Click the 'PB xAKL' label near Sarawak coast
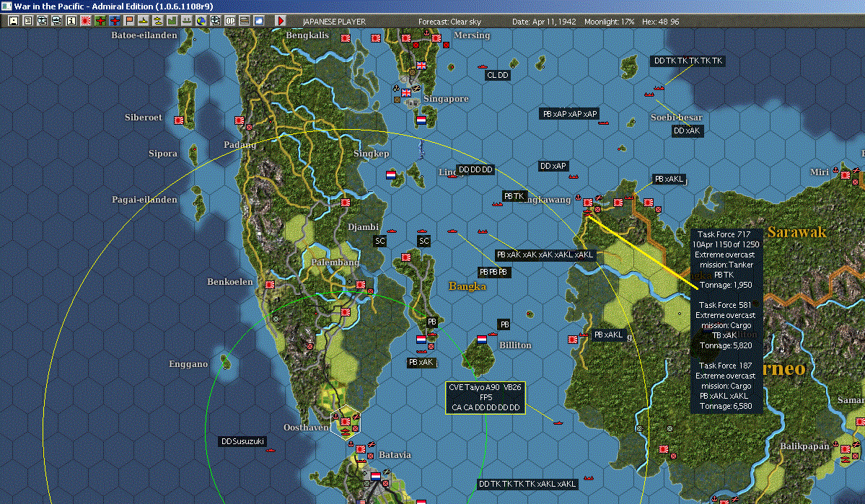Viewport: 865px width, 504px height. pyautogui.click(x=669, y=180)
